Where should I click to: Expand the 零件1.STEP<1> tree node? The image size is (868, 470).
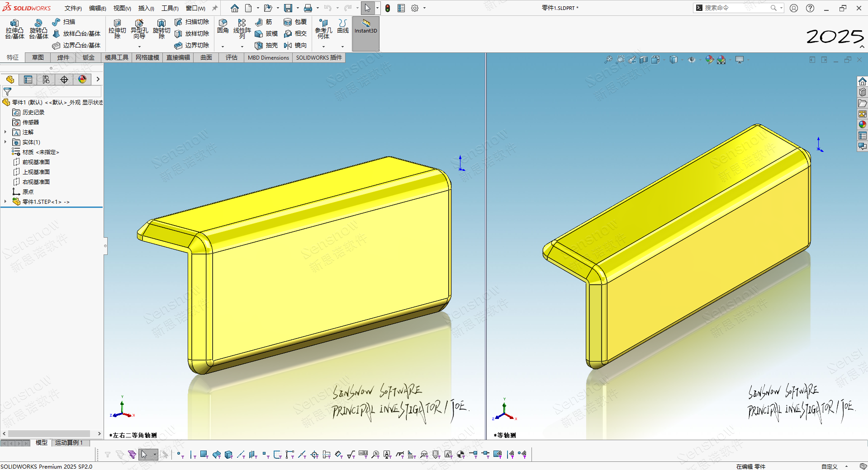point(5,202)
